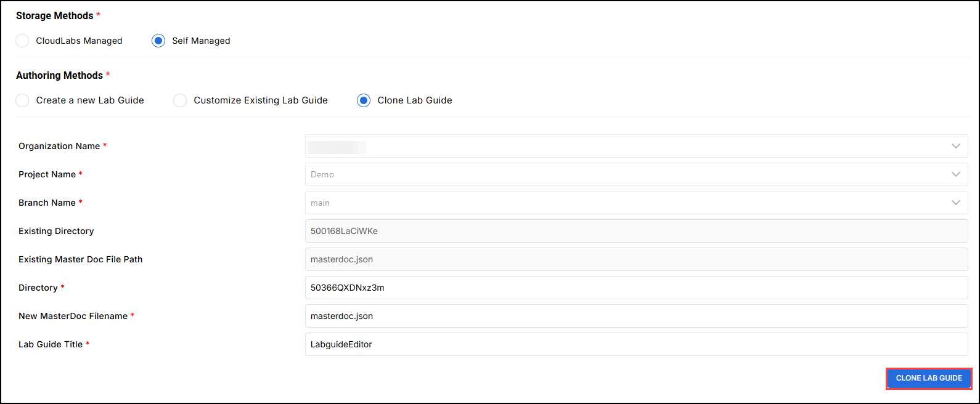Screen dimensions: 980x404
Task: Click the Lab Guide Title label
Action: pos(51,344)
